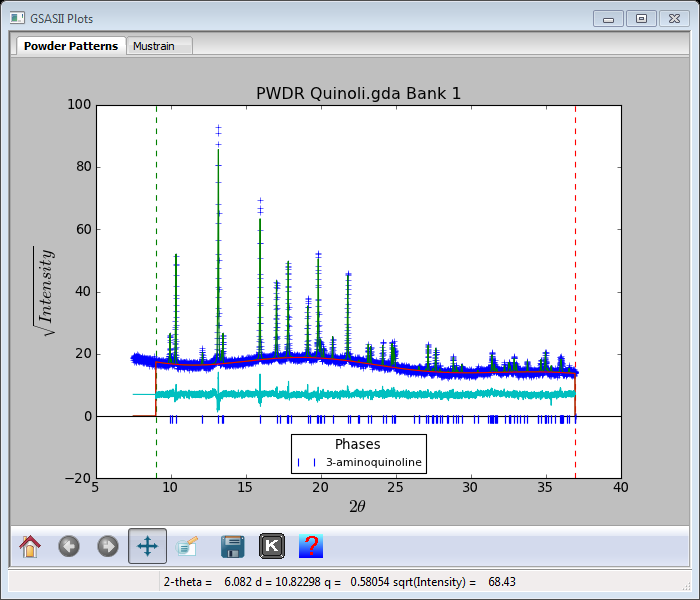Close the GSASII Plots window

pyautogui.click(x=674, y=19)
